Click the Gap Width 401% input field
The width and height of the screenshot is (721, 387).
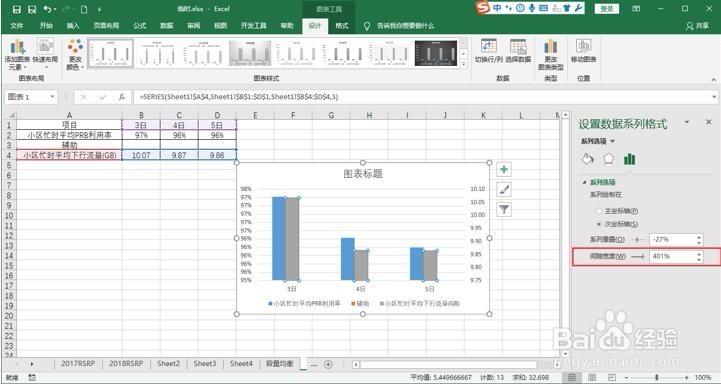coord(672,256)
